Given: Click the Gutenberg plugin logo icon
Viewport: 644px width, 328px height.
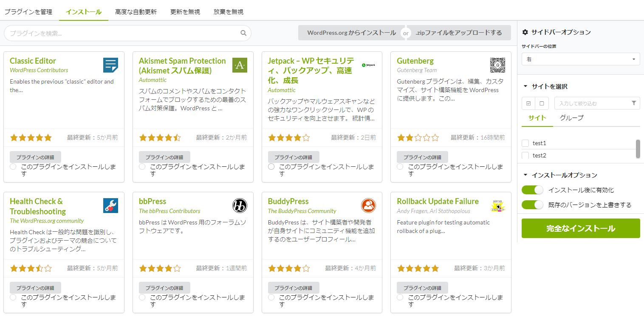Looking at the screenshot, I should point(497,65).
